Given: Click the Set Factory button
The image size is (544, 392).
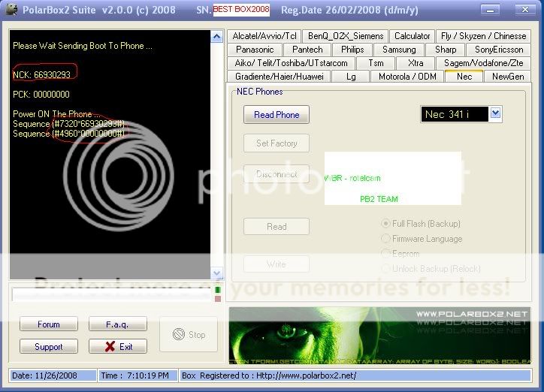Looking at the screenshot, I should pyautogui.click(x=277, y=143).
